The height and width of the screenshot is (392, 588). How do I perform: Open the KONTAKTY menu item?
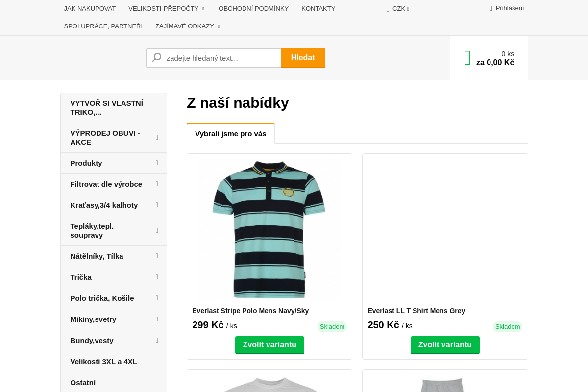(318, 8)
